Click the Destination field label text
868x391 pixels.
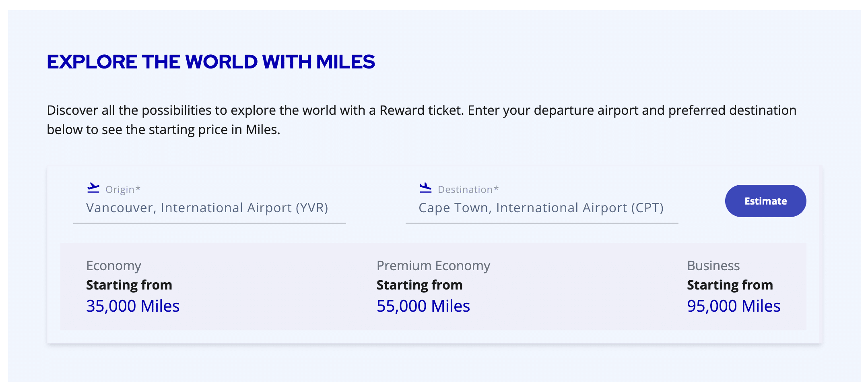coord(465,190)
